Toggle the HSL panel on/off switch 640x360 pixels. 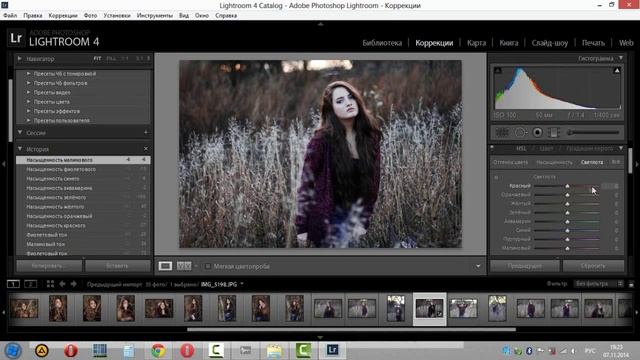click(x=492, y=148)
